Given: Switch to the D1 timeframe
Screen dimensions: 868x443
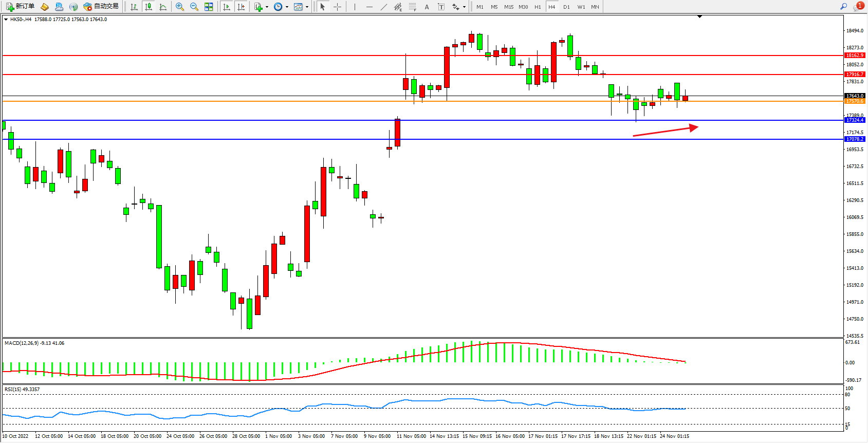Looking at the screenshot, I should click(x=566, y=7).
